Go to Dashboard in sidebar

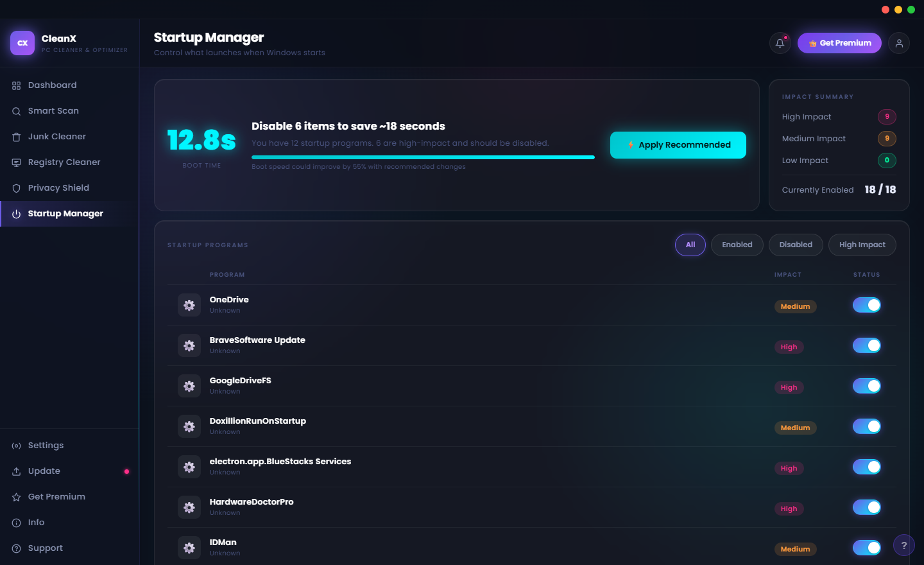point(69,85)
